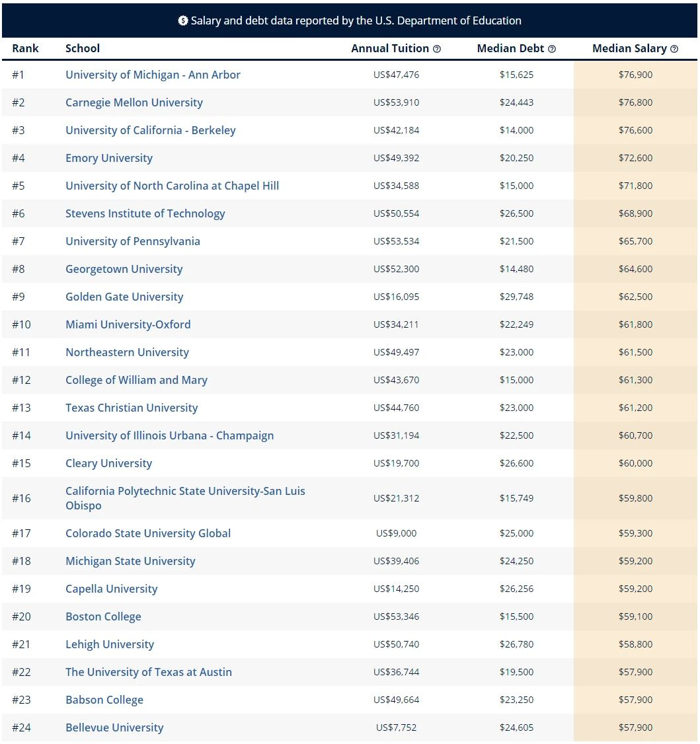This screenshot has height=744, width=700.
Task: Select Emory University school link
Action: click(x=109, y=158)
